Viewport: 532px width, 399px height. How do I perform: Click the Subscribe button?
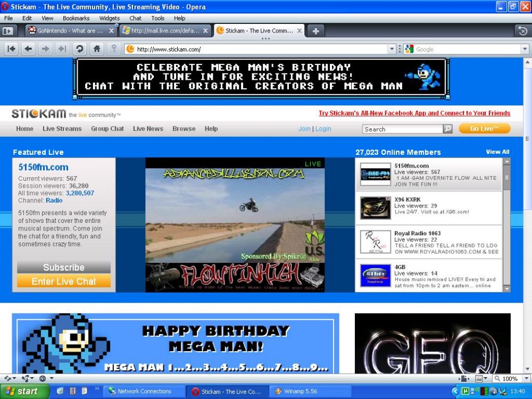click(x=64, y=268)
